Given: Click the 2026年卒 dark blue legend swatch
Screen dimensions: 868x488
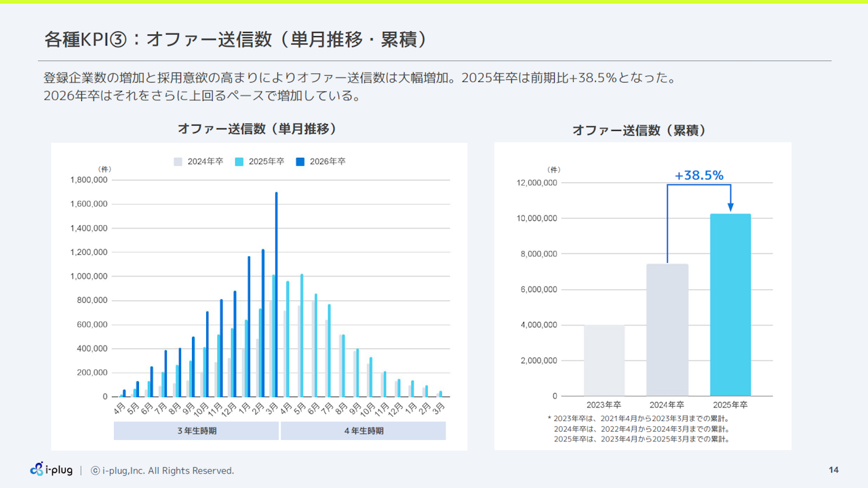Looking at the screenshot, I should [x=300, y=162].
